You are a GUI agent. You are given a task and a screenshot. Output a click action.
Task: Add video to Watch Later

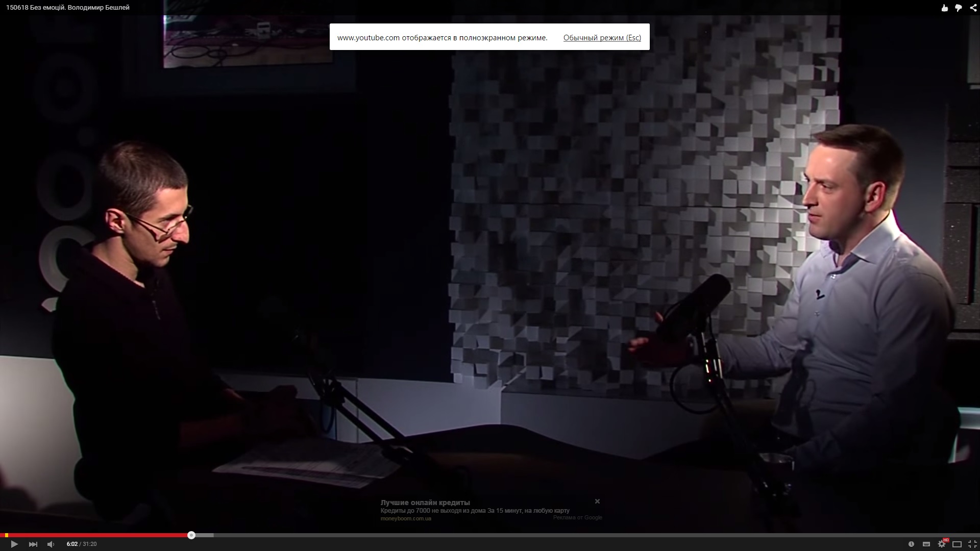tap(911, 544)
